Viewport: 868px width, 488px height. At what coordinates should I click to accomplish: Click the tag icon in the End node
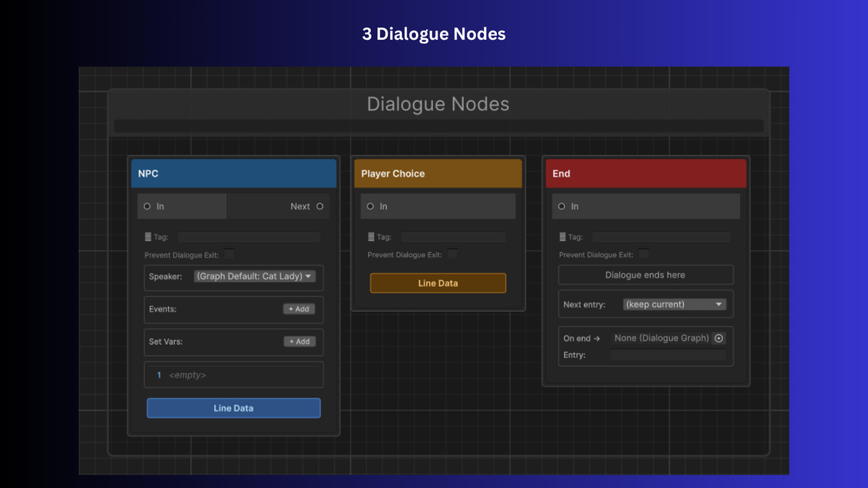pyautogui.click(x=563, y=237)
